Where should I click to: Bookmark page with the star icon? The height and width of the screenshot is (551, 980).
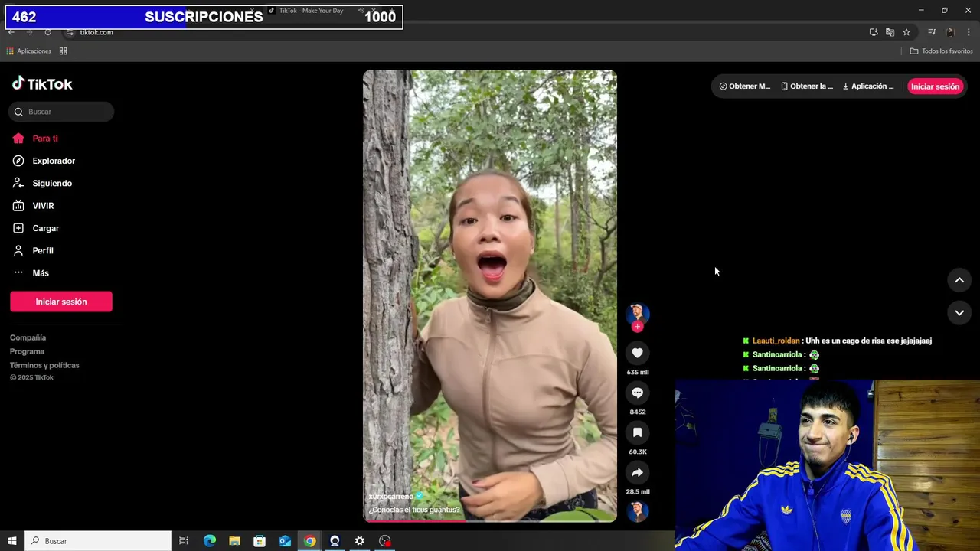pos(906,32)
